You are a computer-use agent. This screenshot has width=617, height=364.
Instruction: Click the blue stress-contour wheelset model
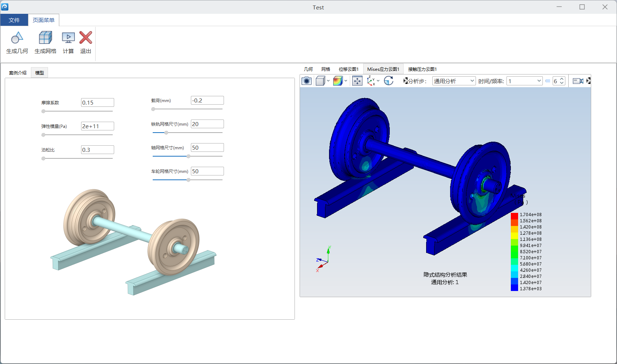(420, 176)
